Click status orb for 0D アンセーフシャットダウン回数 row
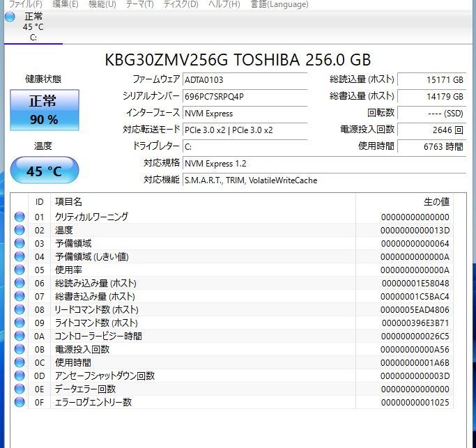 click(20, 376)
